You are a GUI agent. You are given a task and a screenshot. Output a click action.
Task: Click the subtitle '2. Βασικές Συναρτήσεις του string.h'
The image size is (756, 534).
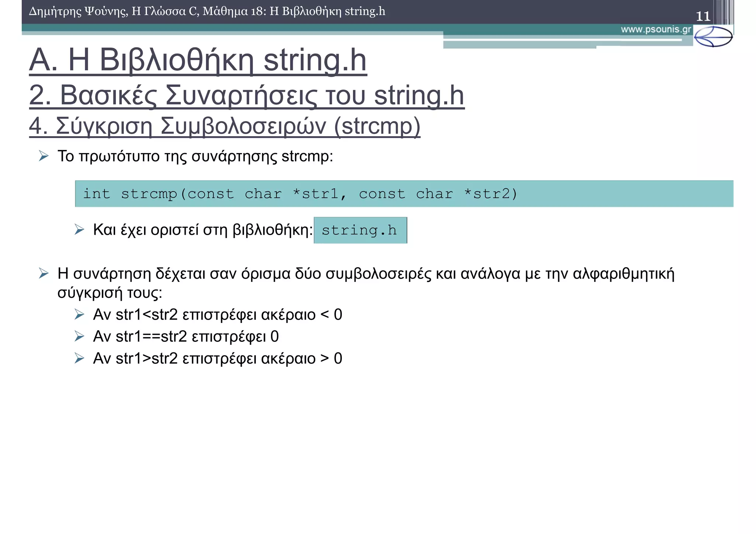[247, 95]
